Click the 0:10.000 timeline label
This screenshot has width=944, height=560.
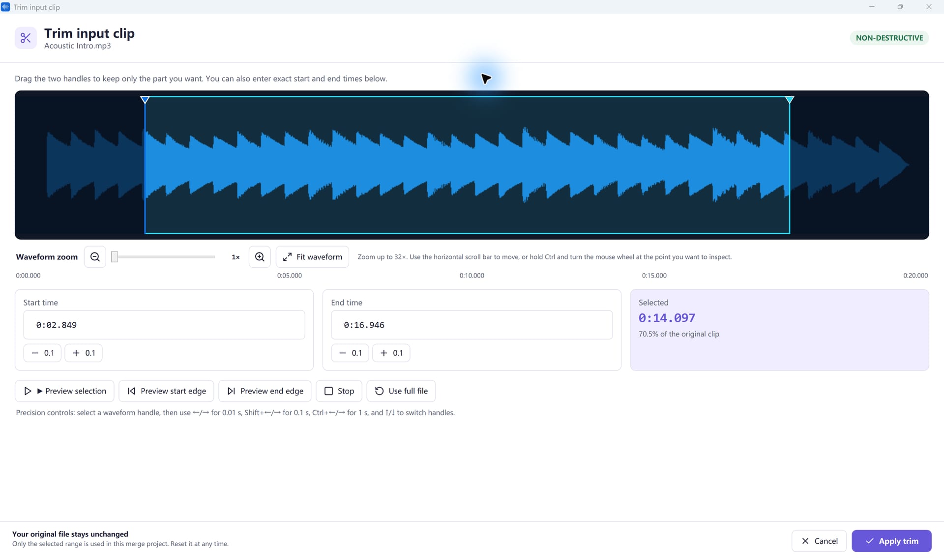(472, 276)
